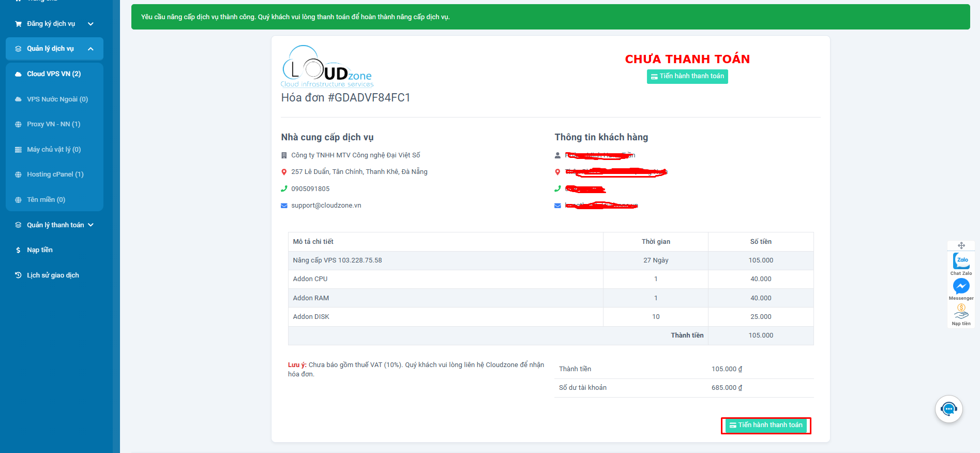Screen dimensions: 980x453
Task: Click the dollar icon beside Nạp tiền
Action: pyautogui.click(x=19, y=250)
